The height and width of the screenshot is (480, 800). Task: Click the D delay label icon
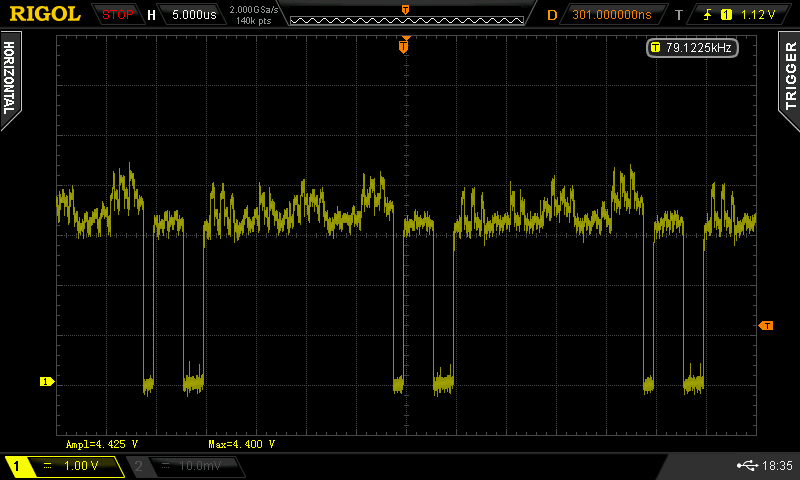tap(552, 15)
